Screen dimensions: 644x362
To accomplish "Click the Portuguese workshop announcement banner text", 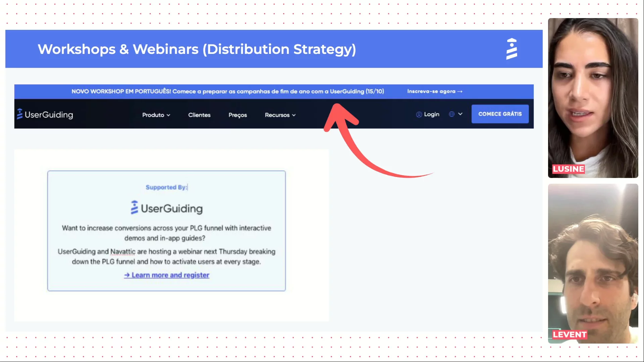I will 227,92.
